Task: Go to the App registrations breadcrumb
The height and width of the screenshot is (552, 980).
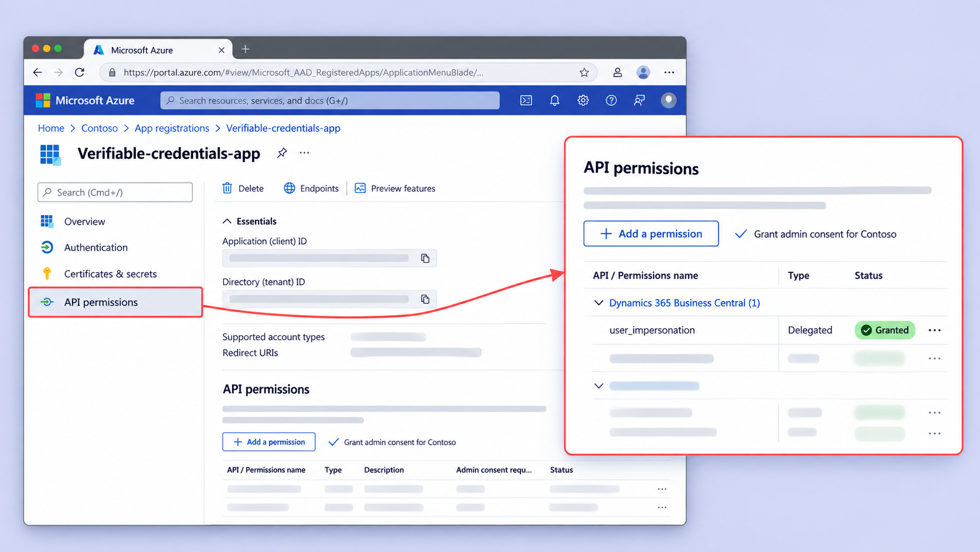Action: coord(172,128)
